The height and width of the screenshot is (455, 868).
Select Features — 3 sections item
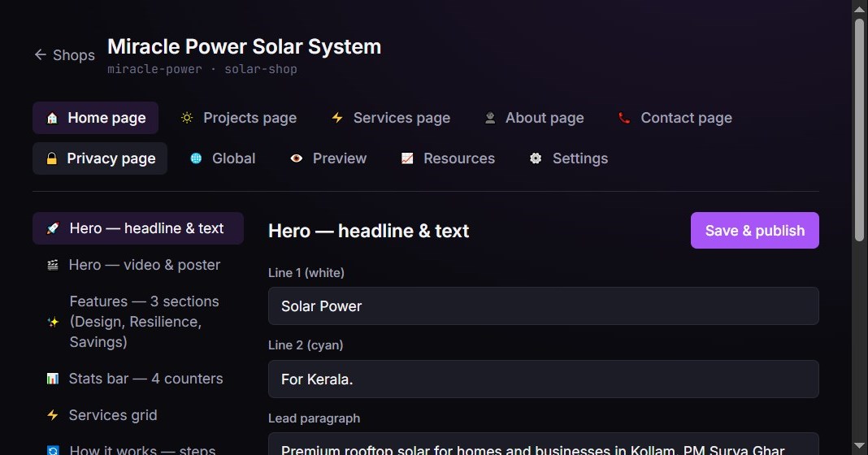[138, 322]
